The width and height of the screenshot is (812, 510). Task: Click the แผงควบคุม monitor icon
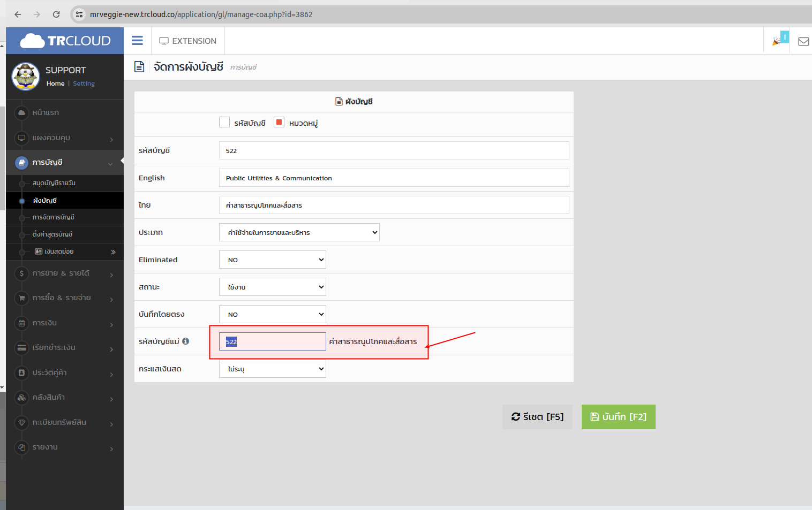coord(21,138)
